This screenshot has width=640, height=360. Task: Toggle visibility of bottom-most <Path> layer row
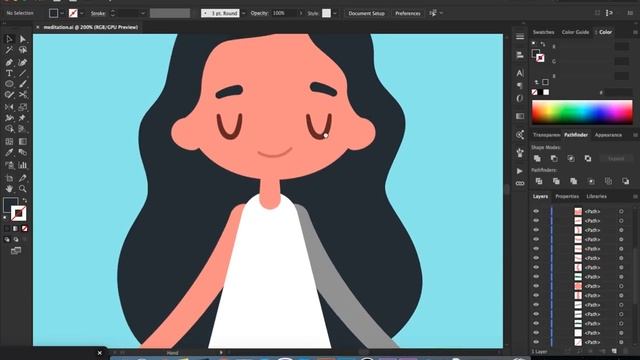[536, 342]
